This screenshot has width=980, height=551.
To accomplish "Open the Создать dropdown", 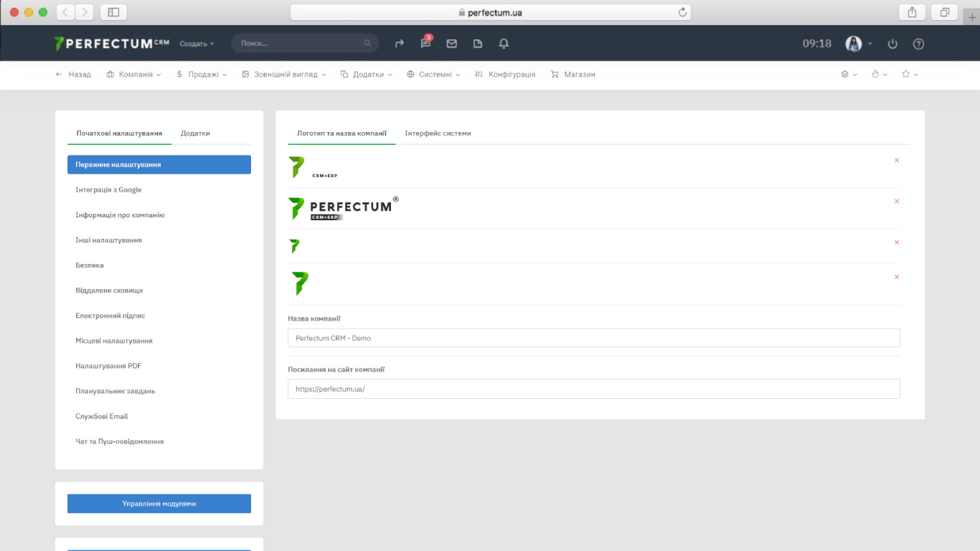I will (x=197, y=44).
